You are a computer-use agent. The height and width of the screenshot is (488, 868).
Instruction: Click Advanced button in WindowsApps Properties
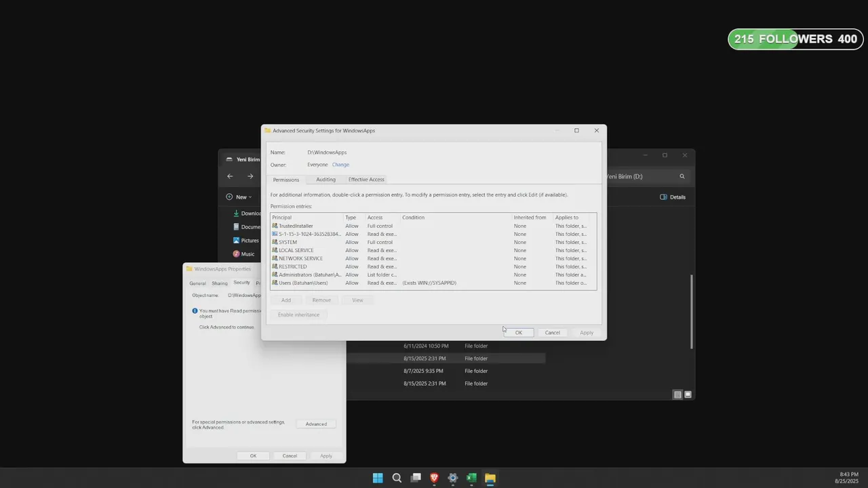pyautogui.click(x=316, y=424)
